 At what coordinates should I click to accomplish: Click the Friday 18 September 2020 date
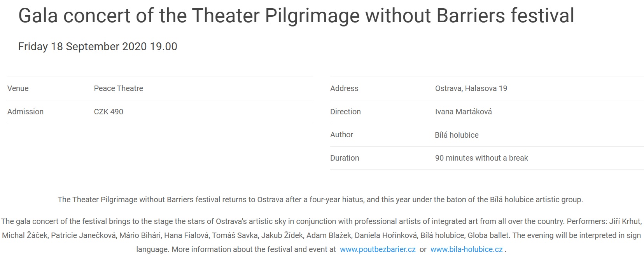click(x=98, y=47)
